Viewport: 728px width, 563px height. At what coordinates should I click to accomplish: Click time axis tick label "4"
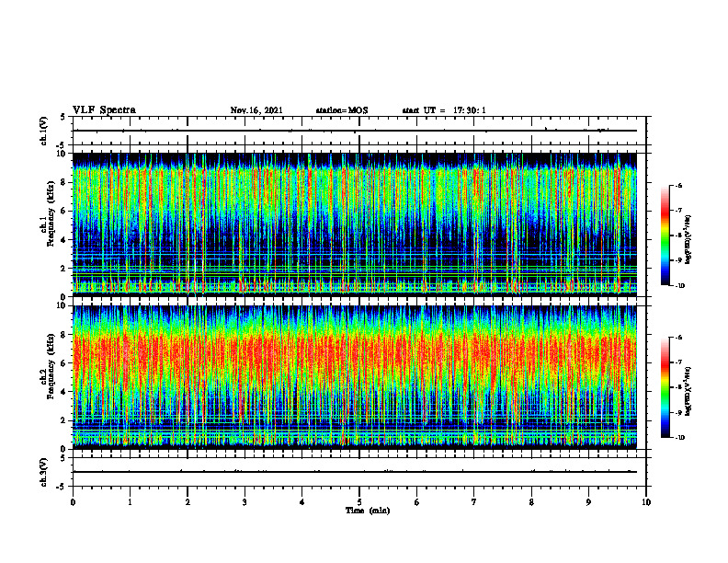302,502
